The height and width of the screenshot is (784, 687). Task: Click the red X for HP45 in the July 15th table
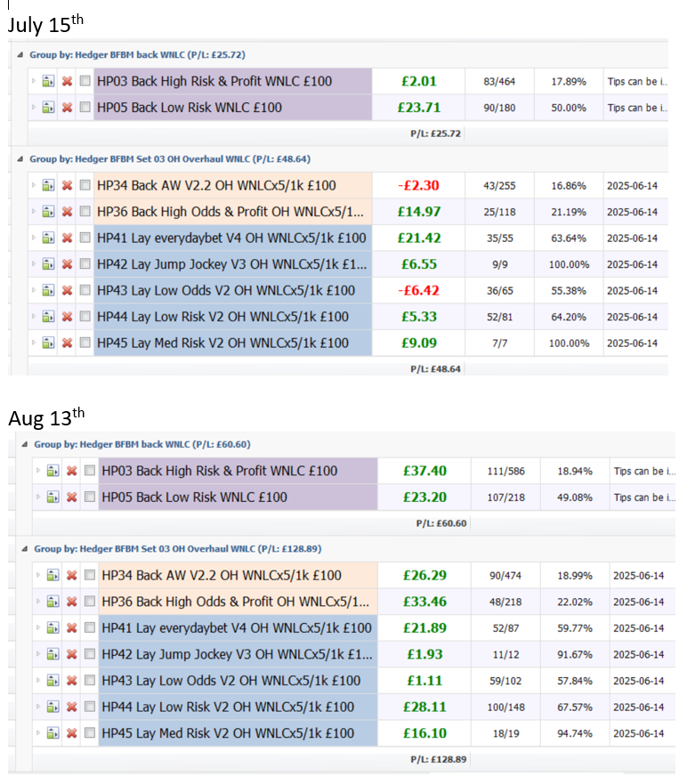[x=67, y=344]
